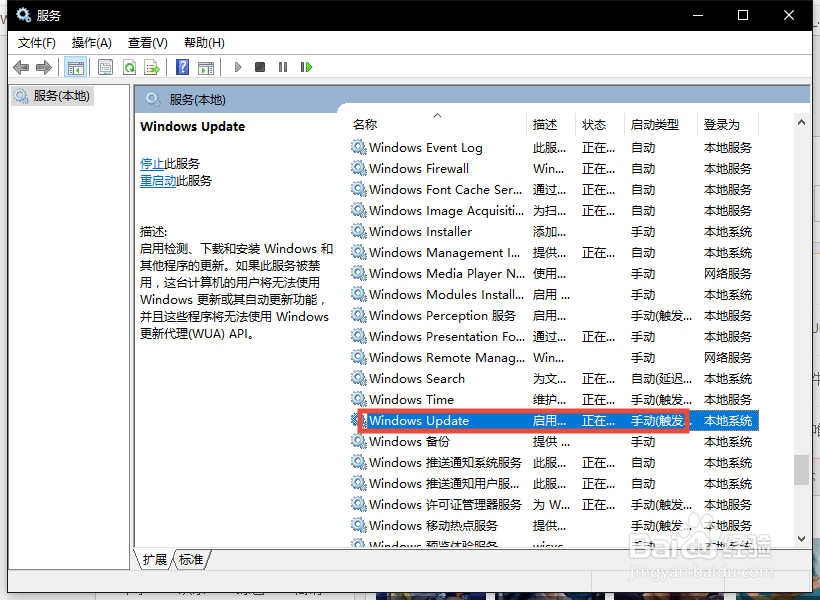Toggle the show/hide console tree icon
Image resolution: width=820 pixels, height=600 pixels.
tap(75, 67)
